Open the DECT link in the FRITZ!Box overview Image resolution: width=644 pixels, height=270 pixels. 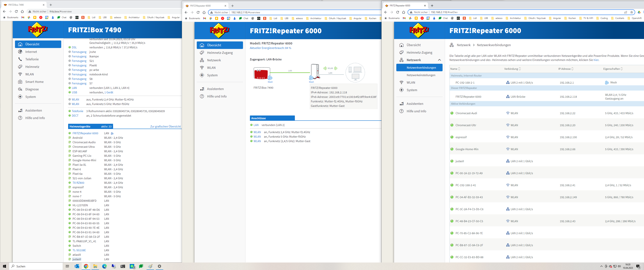[75, 116]
